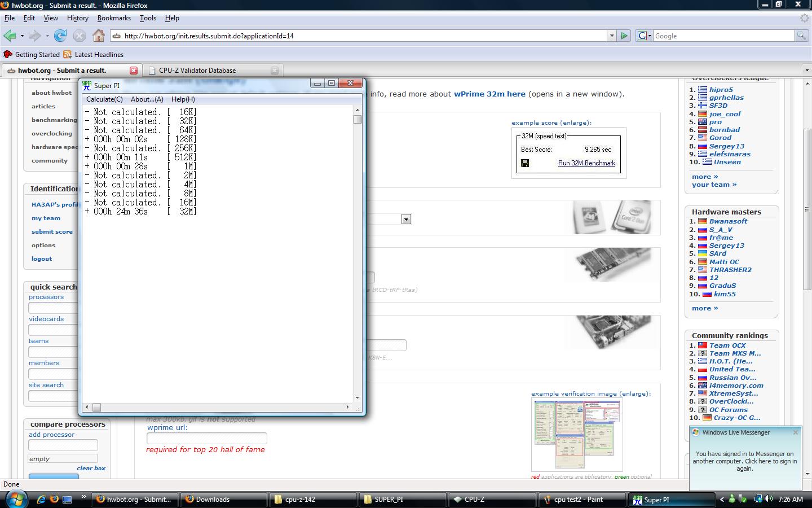812x508 pixels.
Task: Open Latest Headlines feed bookmark
Action: pos(94,55)
